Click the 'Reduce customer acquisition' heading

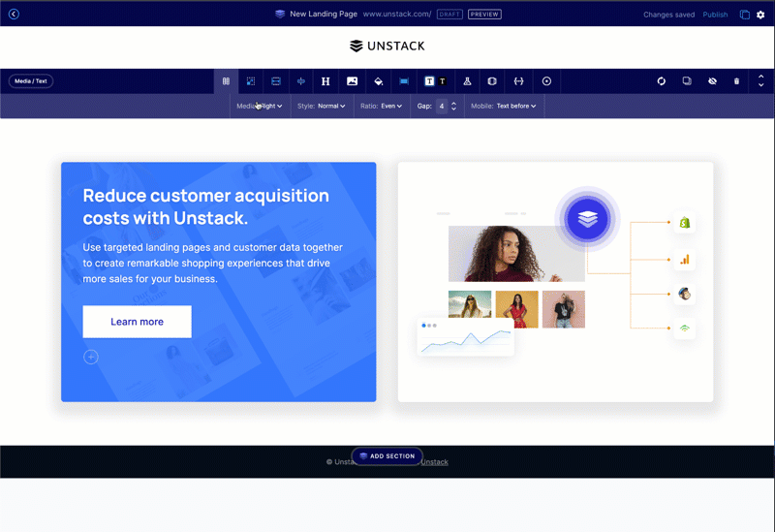coord(205,206)
